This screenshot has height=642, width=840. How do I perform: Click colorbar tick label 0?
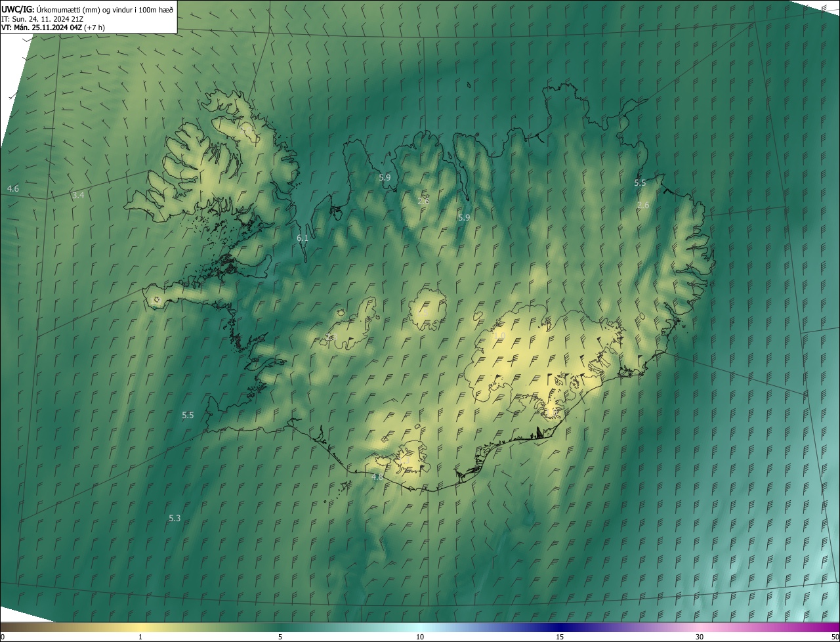click(2, 637)
